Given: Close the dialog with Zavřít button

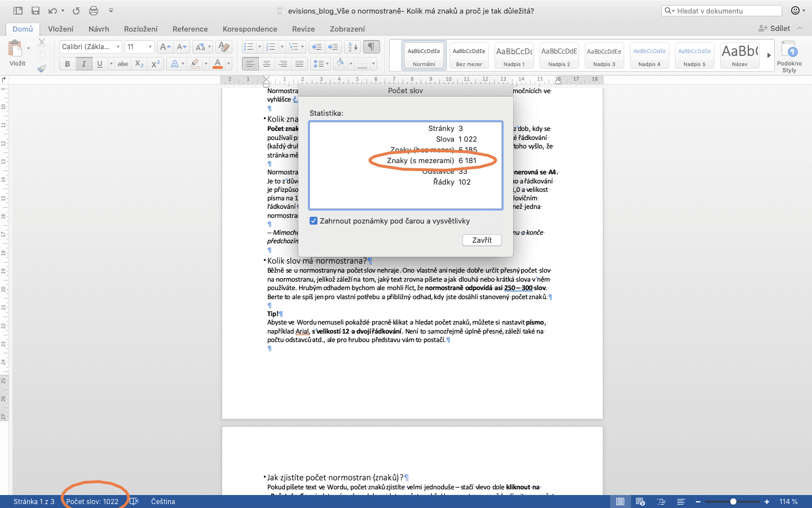Looking at the screenshot, I should [x=482, y=240].
